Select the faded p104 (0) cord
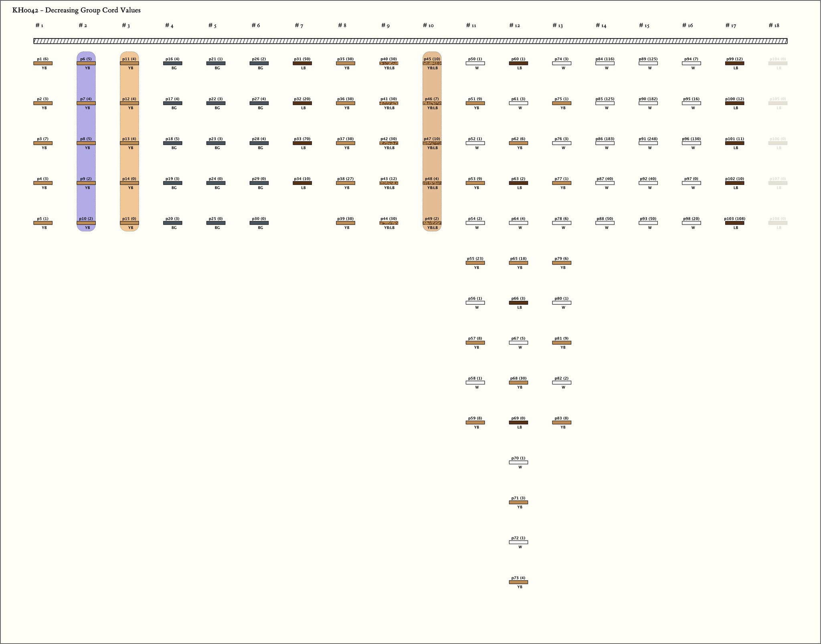Screen dimensions: 821x644 point(778,63)
